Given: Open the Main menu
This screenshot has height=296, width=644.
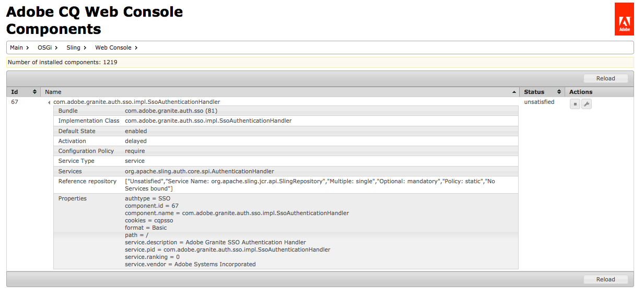Looking at the screenshot, I should coord(19,48).
